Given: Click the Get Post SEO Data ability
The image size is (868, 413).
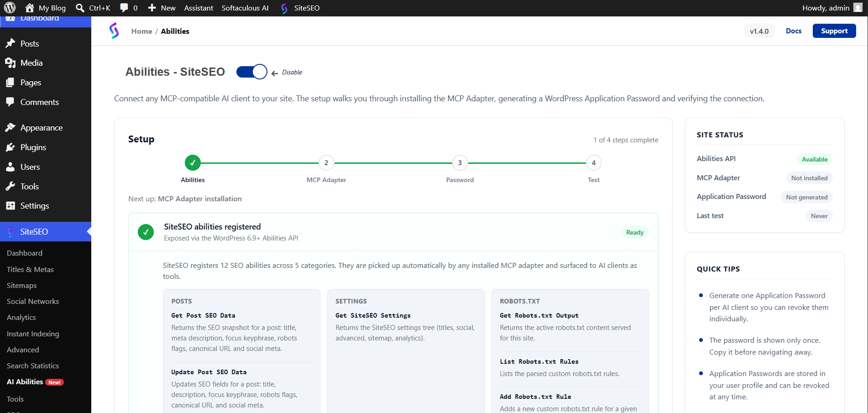Looking at the screenshot, I should tap(203, 315).
